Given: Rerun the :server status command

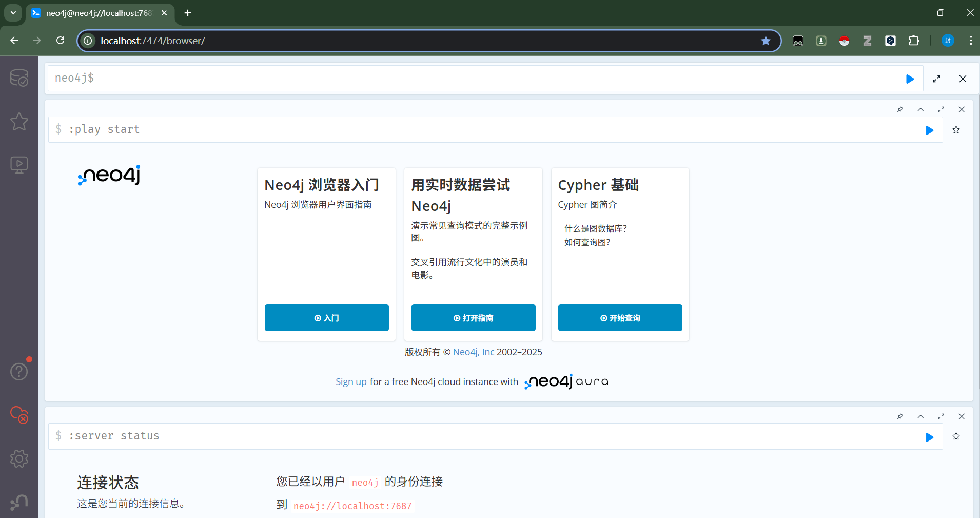Looking at the screenshot, I should point(929,437).
